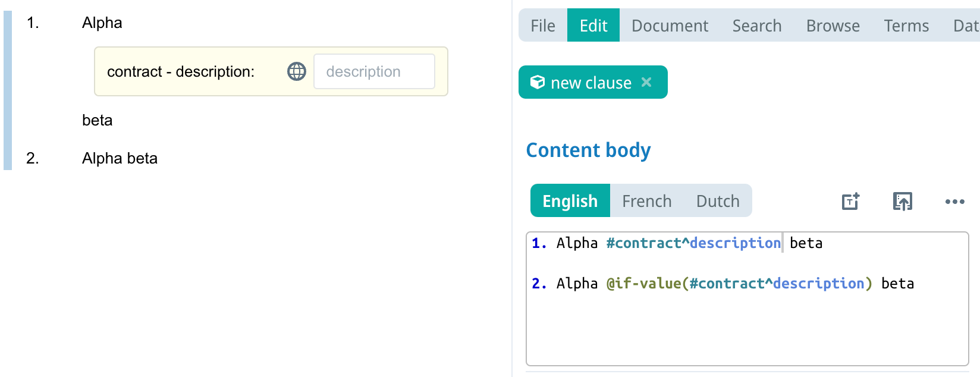980x377 pixels.
Task: Open the File tab
Action: 542,26
